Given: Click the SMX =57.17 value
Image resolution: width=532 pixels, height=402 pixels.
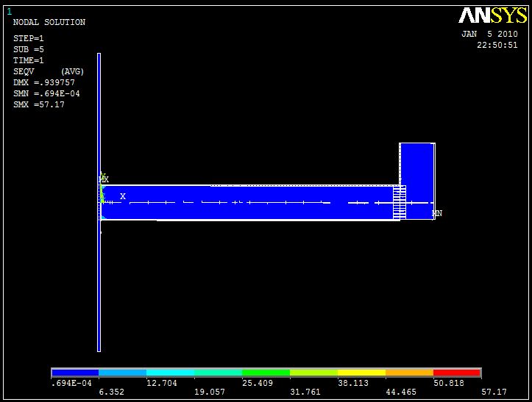Looking at the screenshot, I should [x=39, y=104].
